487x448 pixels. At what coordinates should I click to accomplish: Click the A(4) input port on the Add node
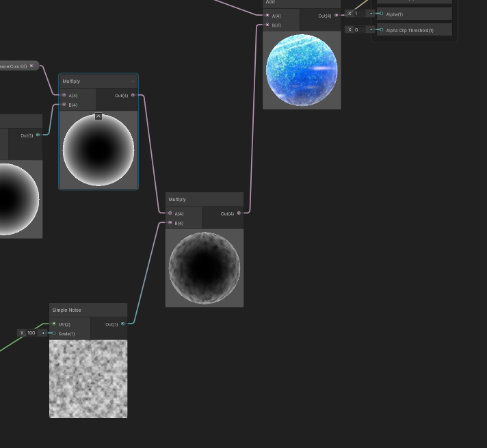click(x=267, y=15)
